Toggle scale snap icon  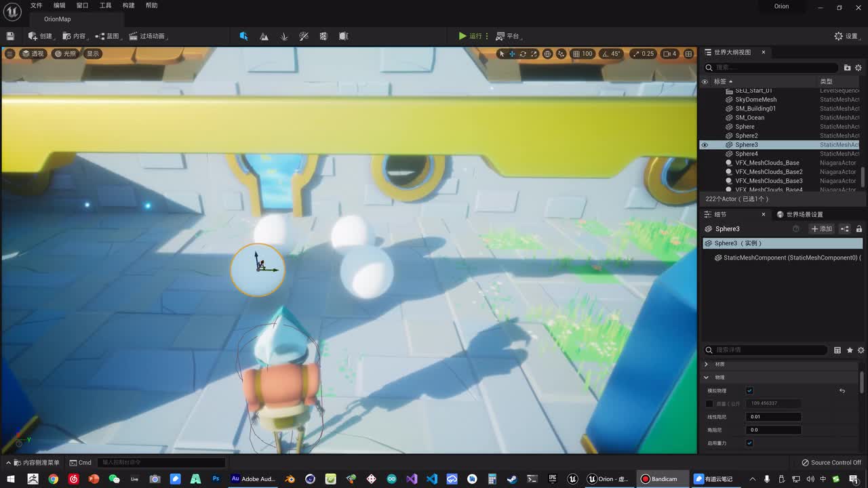[x=635, y=54]
